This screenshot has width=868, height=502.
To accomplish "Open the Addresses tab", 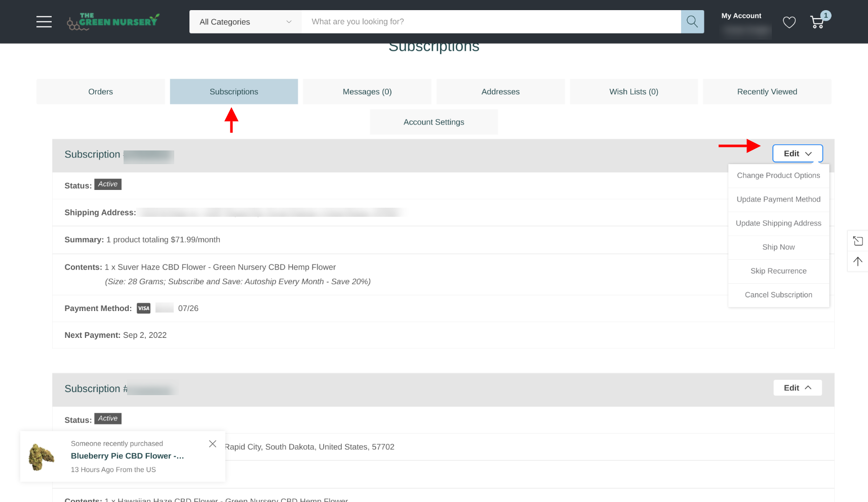I will pos(500,92).
